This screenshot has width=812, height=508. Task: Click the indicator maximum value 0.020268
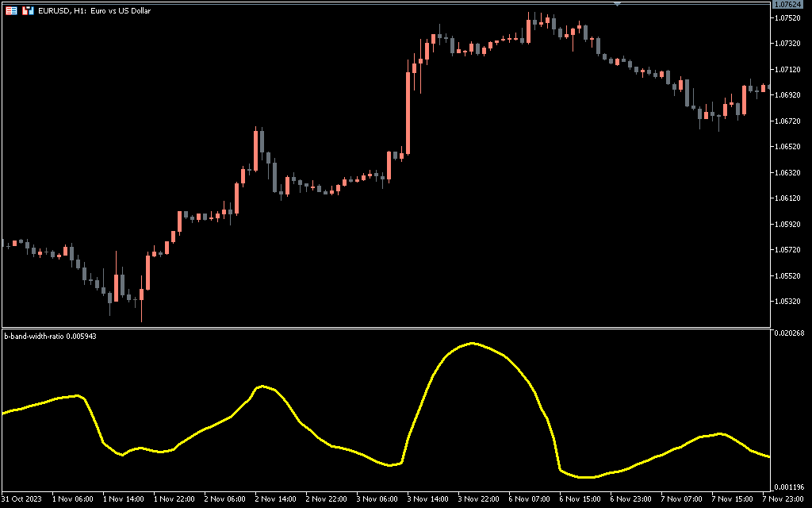coord(791,333)
